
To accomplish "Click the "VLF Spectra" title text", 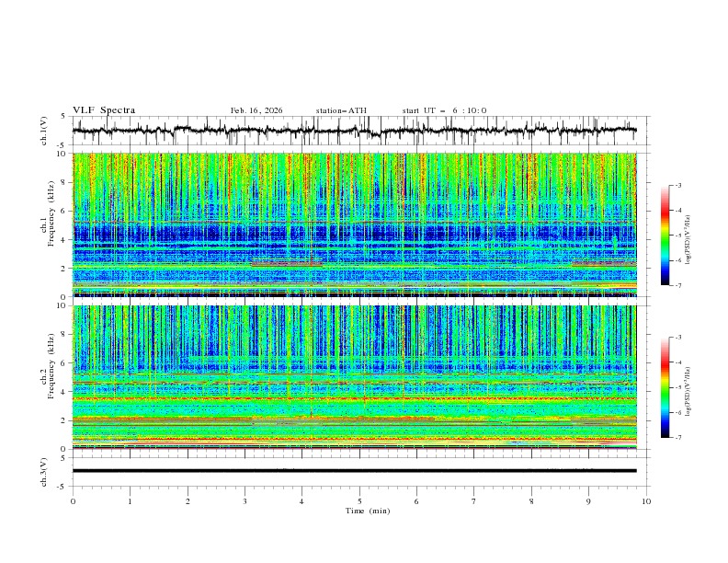I will coord(104,110).
